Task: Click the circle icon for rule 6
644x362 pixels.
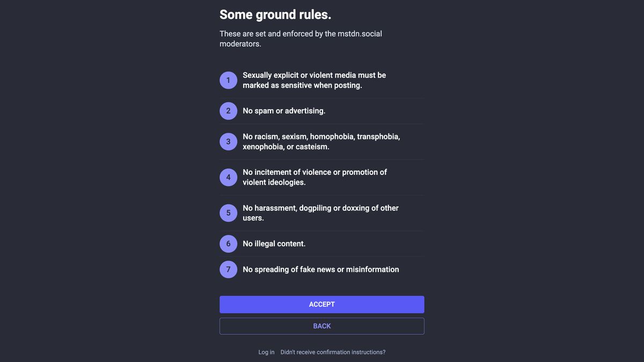Action: pos(228,243)
